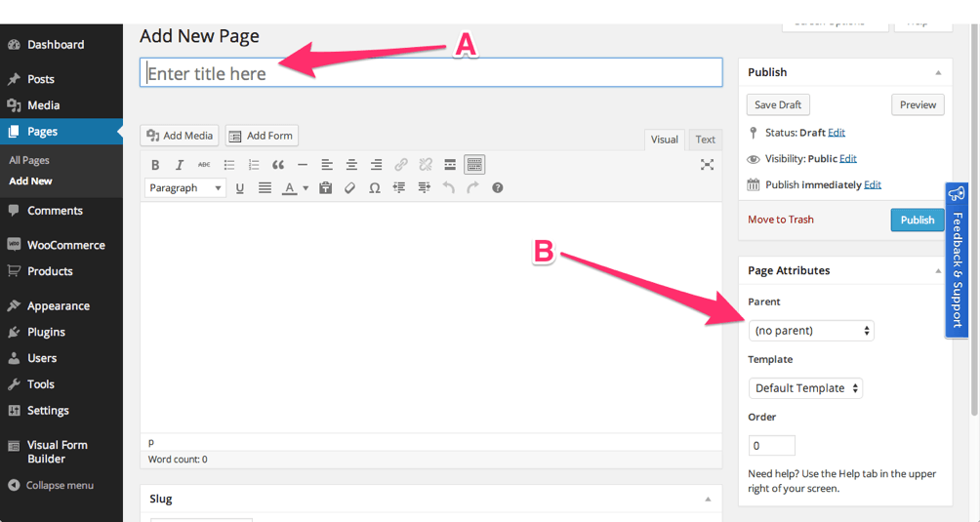Apply strikethrough formatting (ABC icon)

[x=204, y=165]
